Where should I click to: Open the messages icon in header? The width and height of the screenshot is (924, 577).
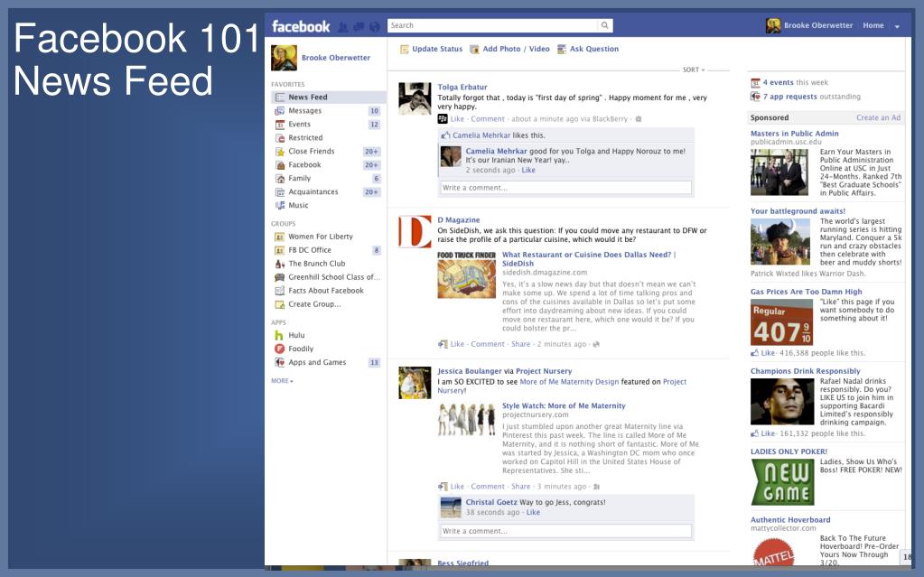click(x=359, y=26)
